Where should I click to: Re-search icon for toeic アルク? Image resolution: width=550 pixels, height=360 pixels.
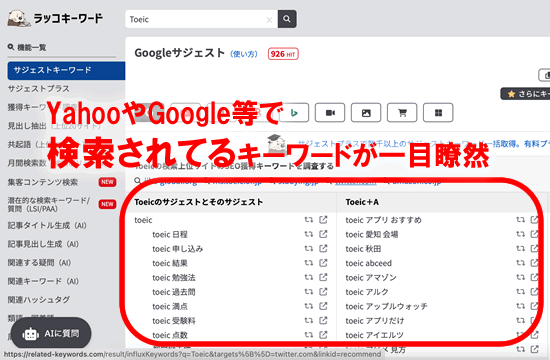521,292
